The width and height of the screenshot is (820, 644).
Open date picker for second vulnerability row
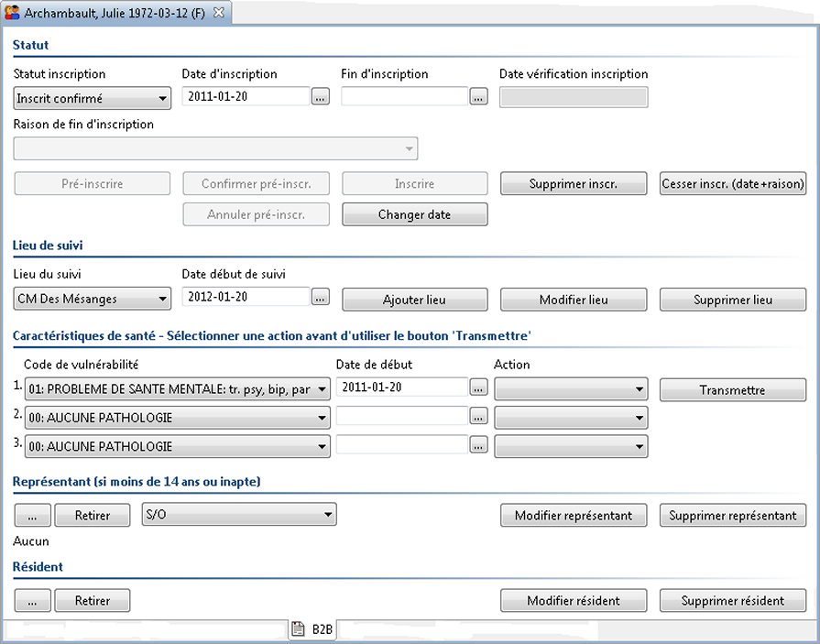coord(478,416)
